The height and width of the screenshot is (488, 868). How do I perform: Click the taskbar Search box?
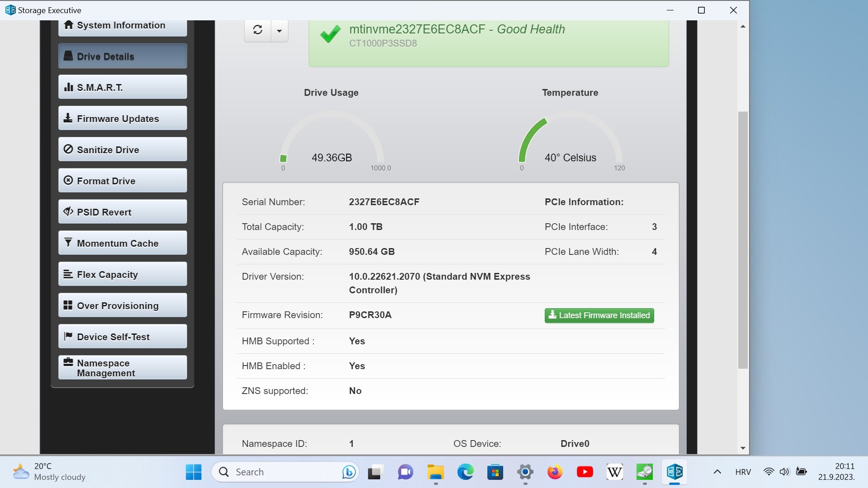[x=285, y=472]
